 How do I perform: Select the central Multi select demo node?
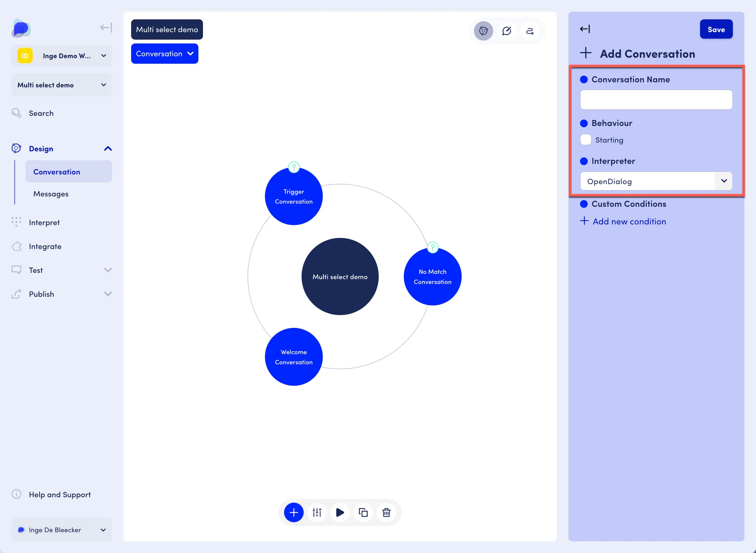pyautogui.click(x=340, y=276)
